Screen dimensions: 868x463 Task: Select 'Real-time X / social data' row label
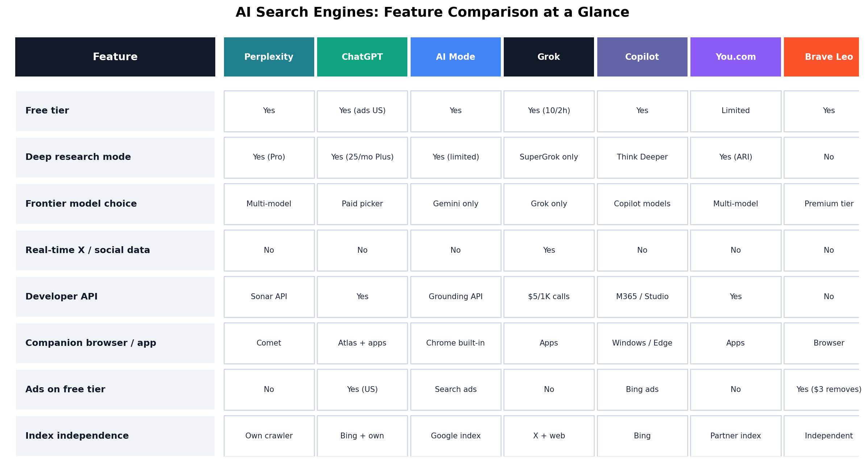[115, 250]
